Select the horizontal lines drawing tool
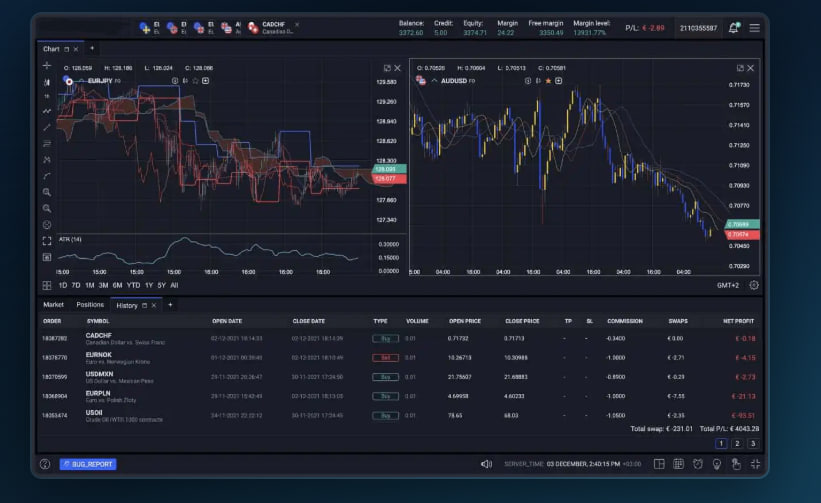This screenshot has height=503, width=821. coord(47,143)
